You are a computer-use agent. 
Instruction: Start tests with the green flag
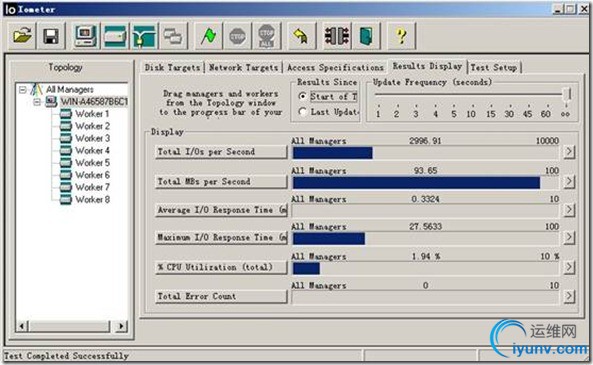point(208,36)
